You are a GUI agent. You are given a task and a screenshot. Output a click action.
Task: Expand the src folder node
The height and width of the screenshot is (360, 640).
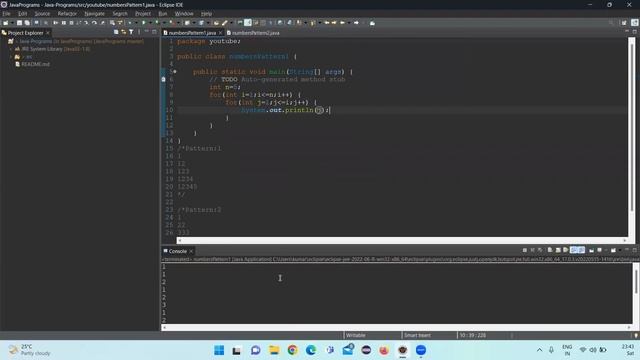11,57
